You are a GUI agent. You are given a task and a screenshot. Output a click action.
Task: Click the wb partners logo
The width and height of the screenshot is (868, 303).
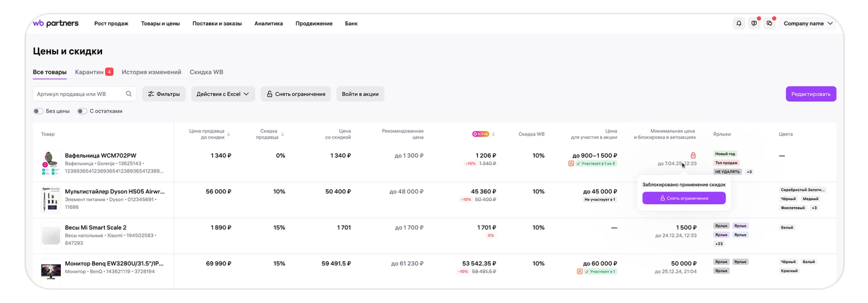coord(56,23)
